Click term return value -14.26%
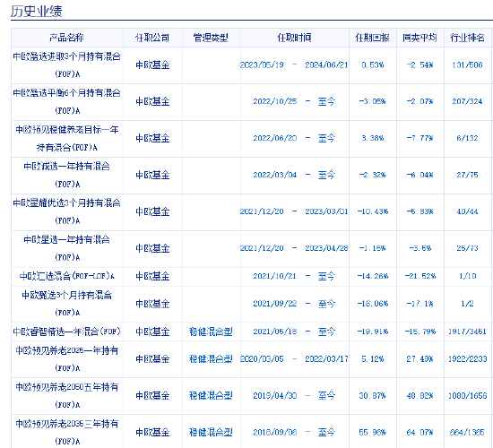Screen dimensions: 493x448 point(373,276)
